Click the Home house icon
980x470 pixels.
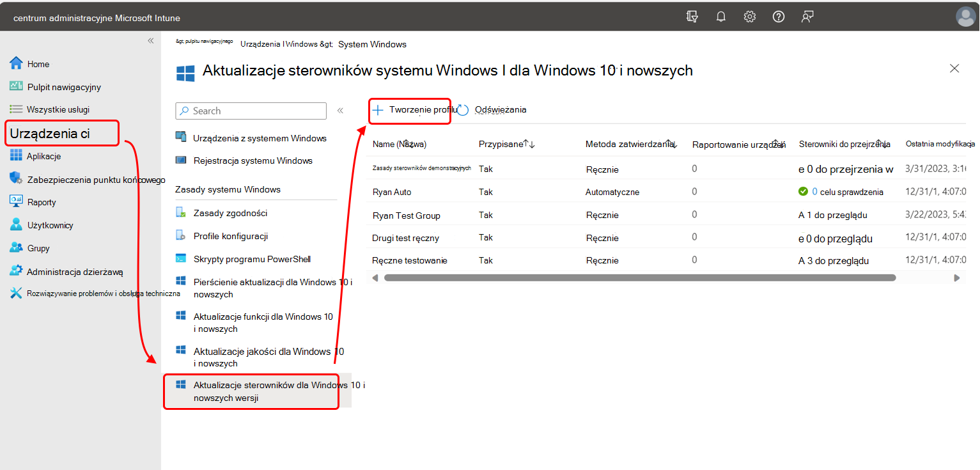tap(16, 63)
